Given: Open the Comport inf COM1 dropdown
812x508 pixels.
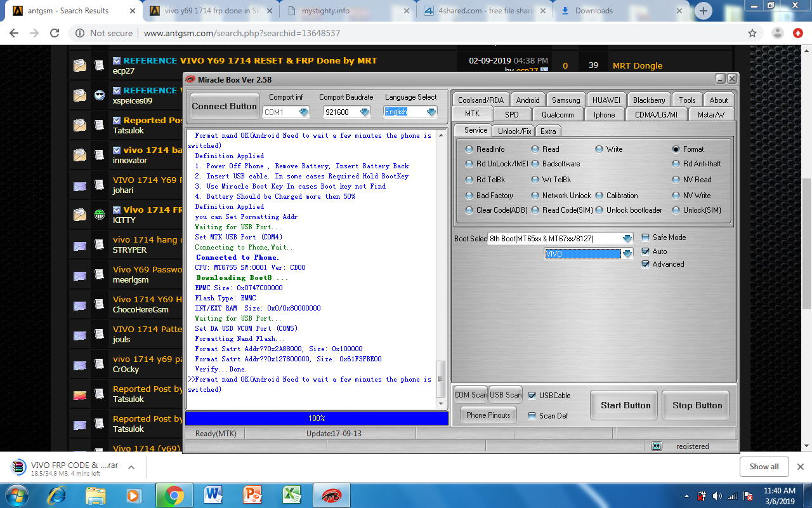Looking at the screenshot, I should [304, 112].
